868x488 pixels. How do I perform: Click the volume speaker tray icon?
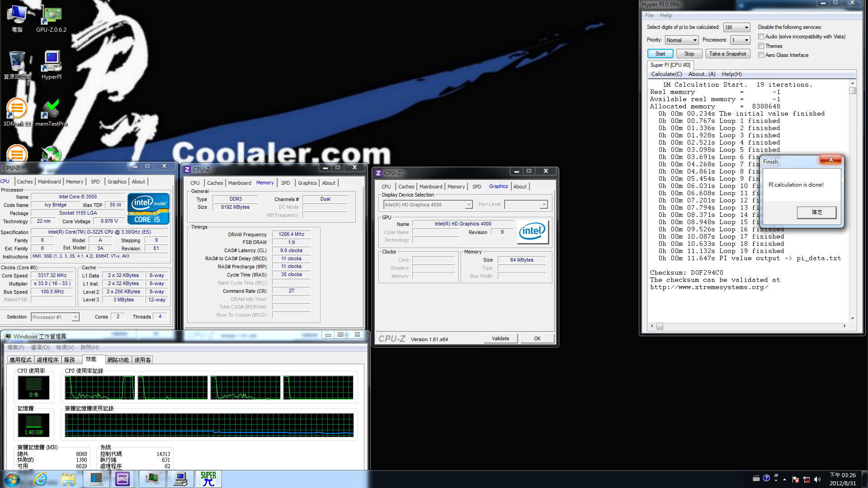[817, 479]
